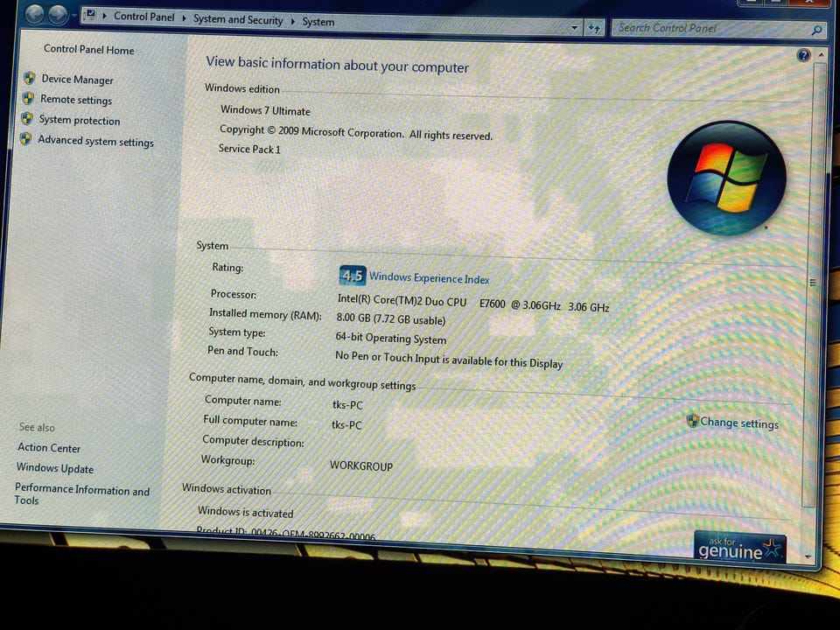Click the Copyright 2009 Microsoft Corporation text
This screenshot has height=630, width=840.
point(356,132)
